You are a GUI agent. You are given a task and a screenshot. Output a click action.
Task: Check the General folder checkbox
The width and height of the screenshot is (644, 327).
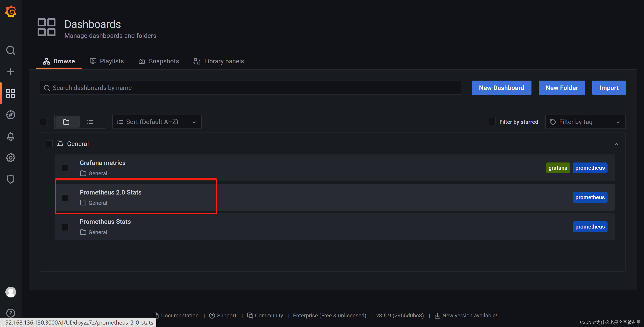click(49, 144)
